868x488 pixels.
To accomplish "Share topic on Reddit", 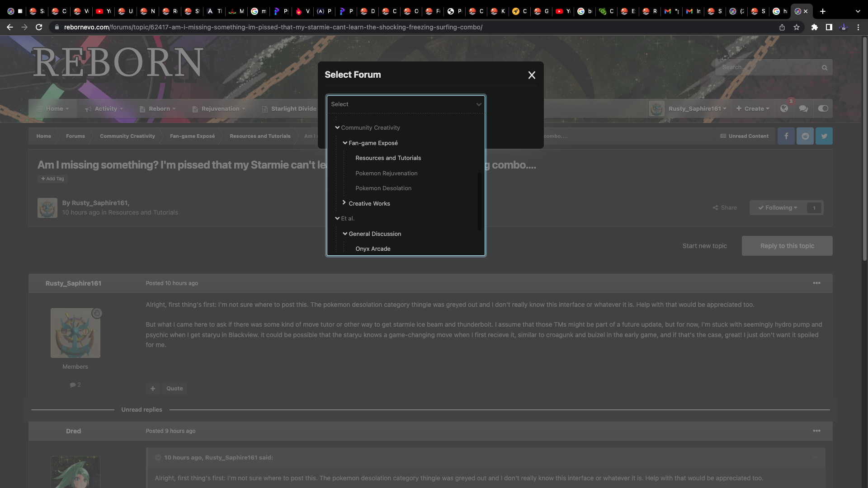I will [x=805, y=136].
